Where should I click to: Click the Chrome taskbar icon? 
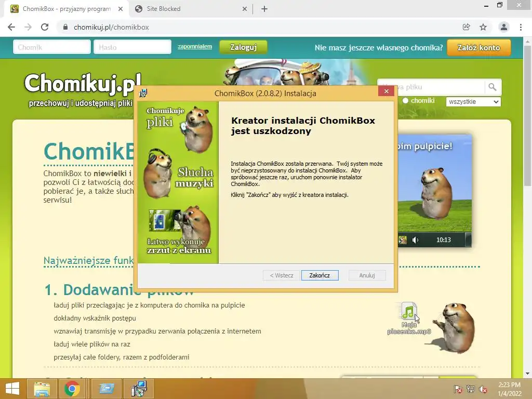pyautogui.click(x=72, y=389)
